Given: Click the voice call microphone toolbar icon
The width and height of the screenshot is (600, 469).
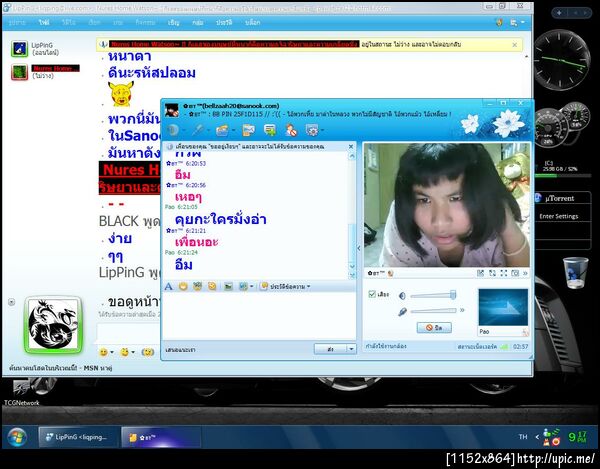Looking at the screenshot, I should [x=198, y=130].
